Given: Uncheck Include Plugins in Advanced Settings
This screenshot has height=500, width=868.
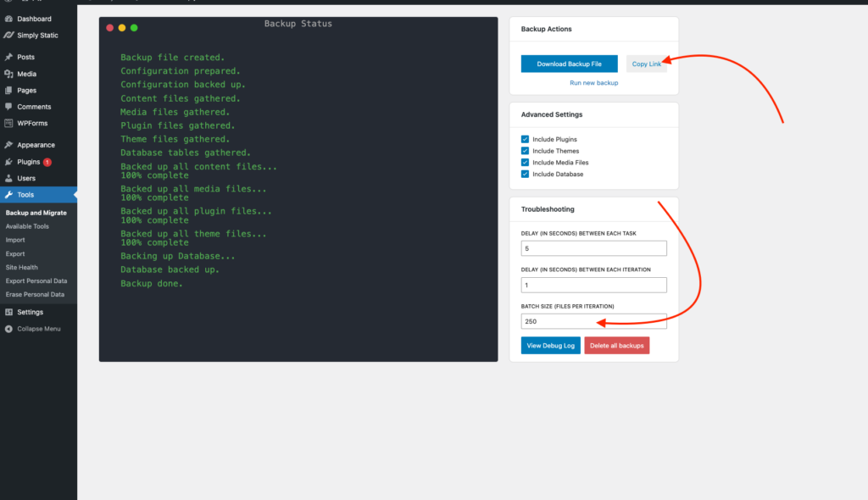Looking at the screenshot, I should click(x=525, y=139).
